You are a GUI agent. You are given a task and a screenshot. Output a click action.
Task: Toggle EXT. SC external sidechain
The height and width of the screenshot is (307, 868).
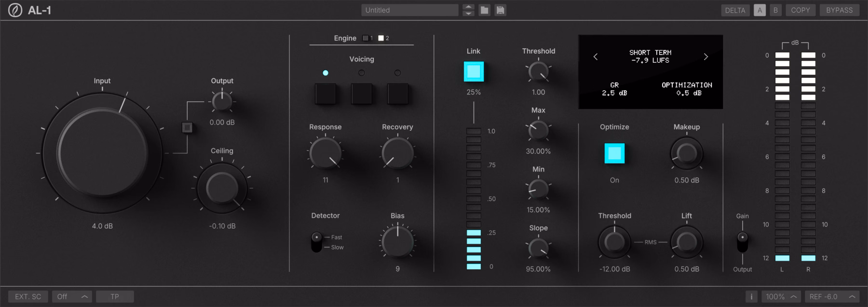point(28,296)
